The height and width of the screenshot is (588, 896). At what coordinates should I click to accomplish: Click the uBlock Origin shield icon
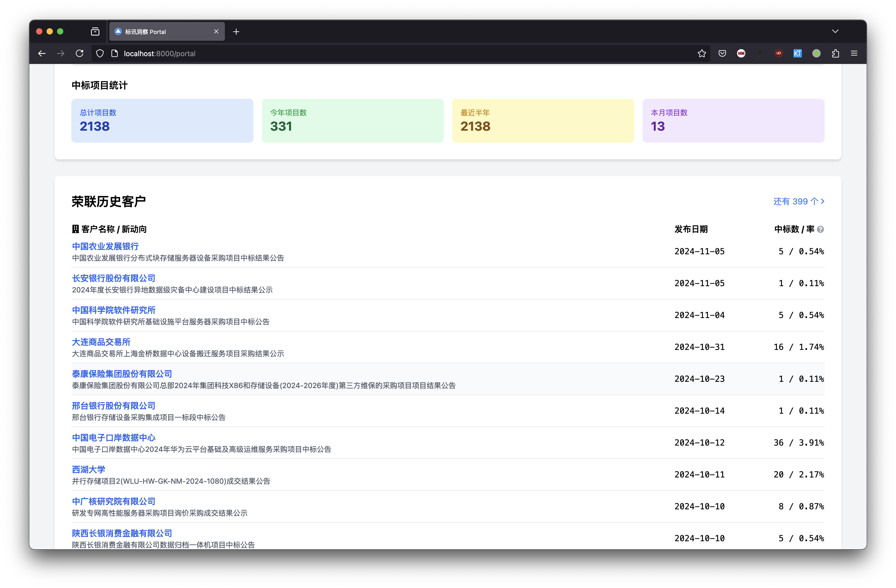[779, 53]
